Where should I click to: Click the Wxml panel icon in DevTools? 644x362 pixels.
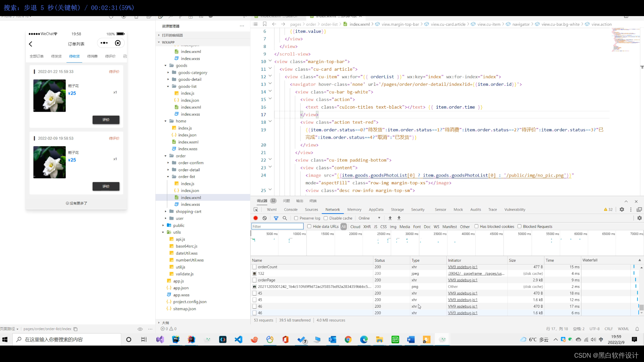(x=272, y=209)
